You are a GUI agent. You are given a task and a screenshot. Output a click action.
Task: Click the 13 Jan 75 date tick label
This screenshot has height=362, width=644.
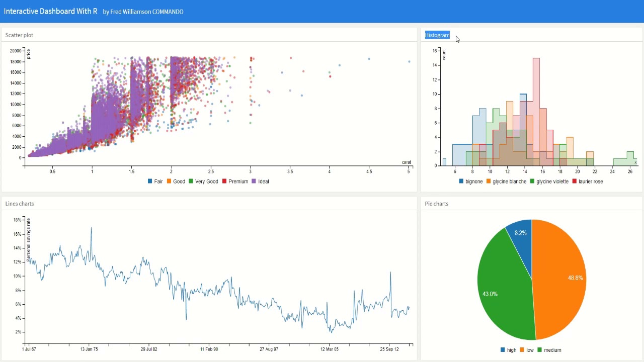coord(89,349)
